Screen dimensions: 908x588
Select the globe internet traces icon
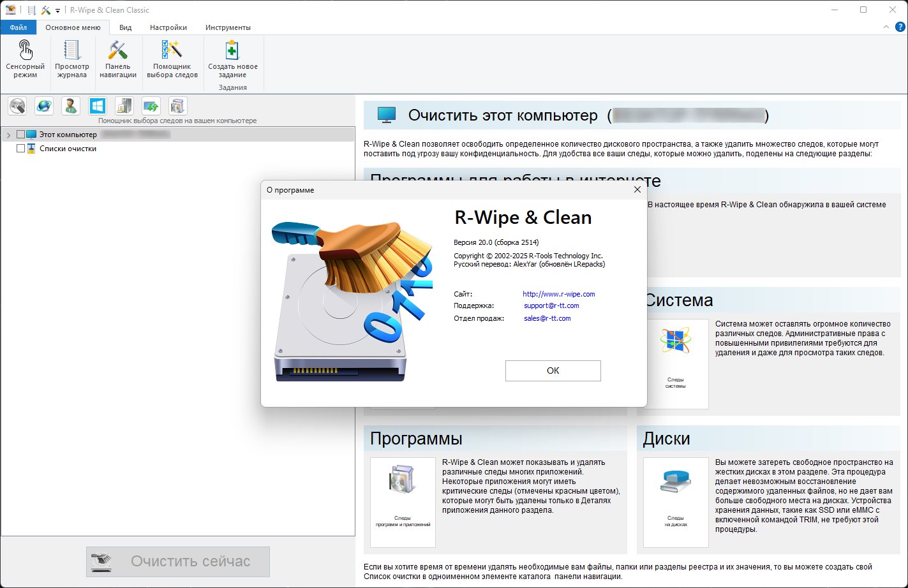pos(44,106)
